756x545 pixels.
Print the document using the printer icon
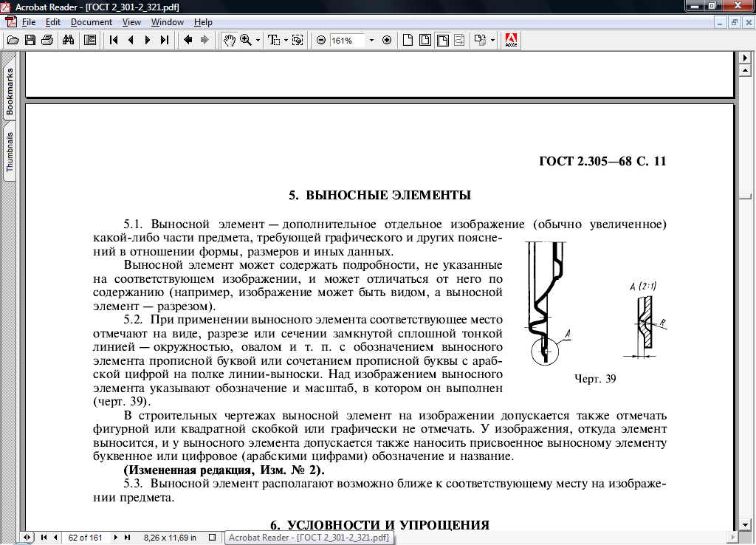pos(47,40)
